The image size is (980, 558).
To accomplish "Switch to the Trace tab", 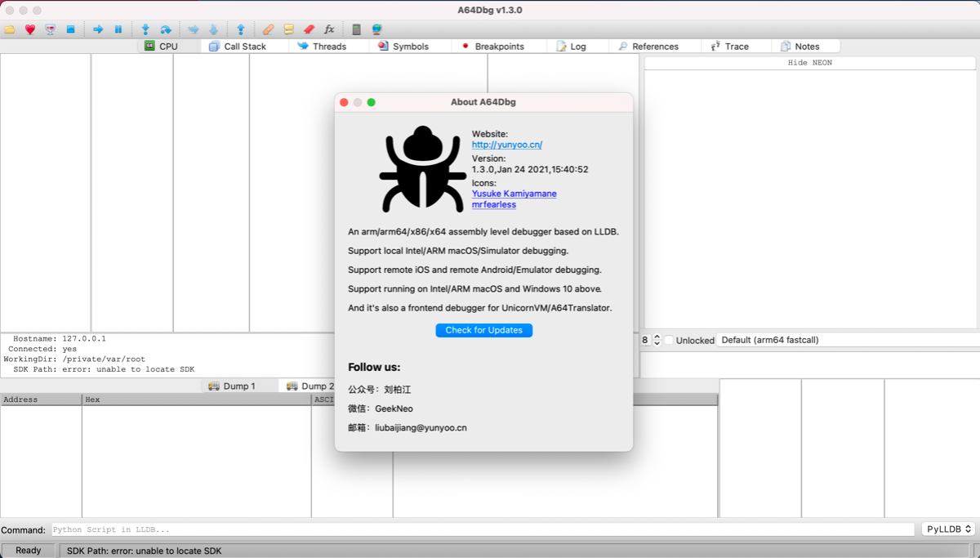I will tap(736, 47).
